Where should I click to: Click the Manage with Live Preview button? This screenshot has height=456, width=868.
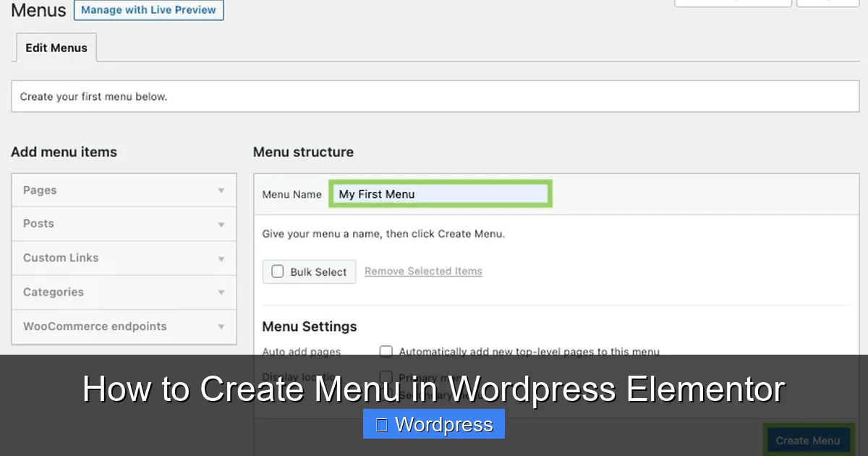148,10
